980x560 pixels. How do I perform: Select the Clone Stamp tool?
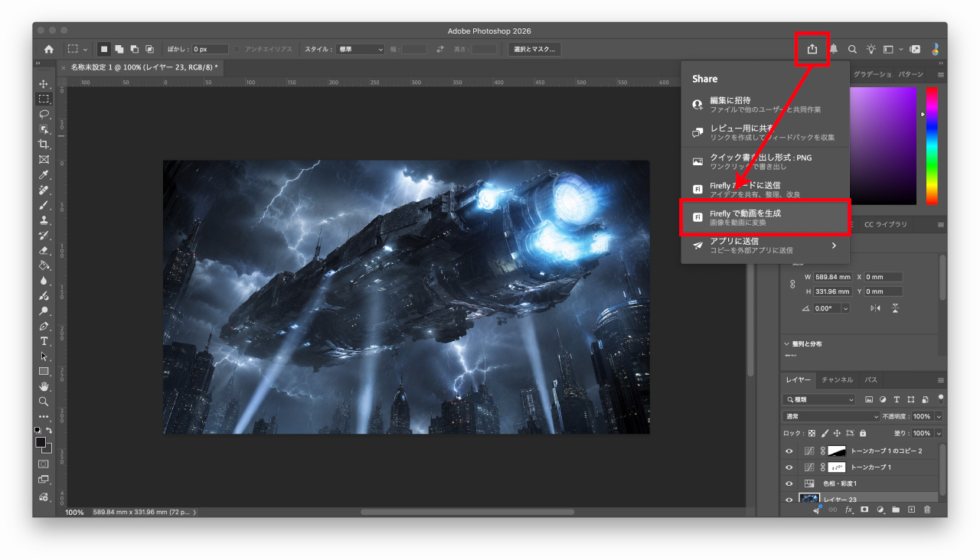point(44,220)
